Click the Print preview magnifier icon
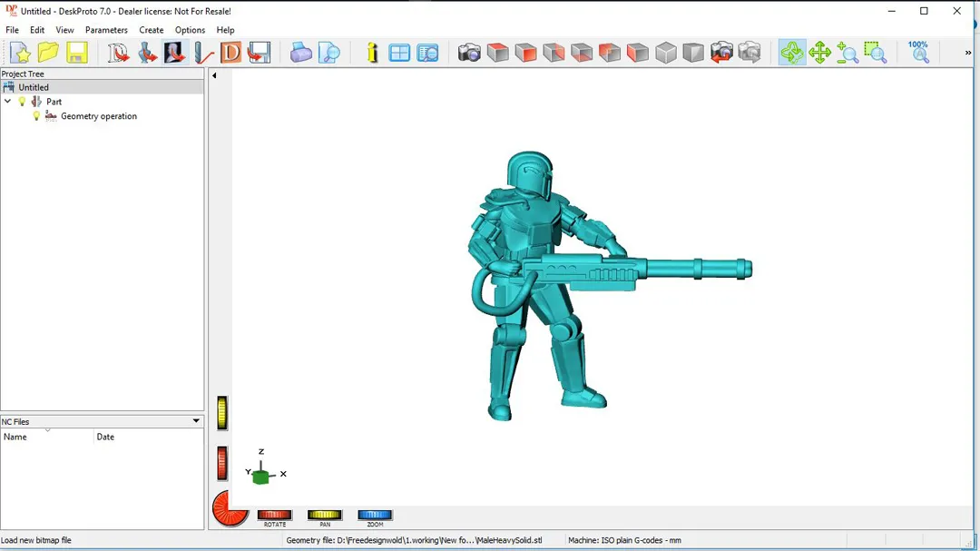This screenshot has width=980, height=551. (x=329, y=53)
